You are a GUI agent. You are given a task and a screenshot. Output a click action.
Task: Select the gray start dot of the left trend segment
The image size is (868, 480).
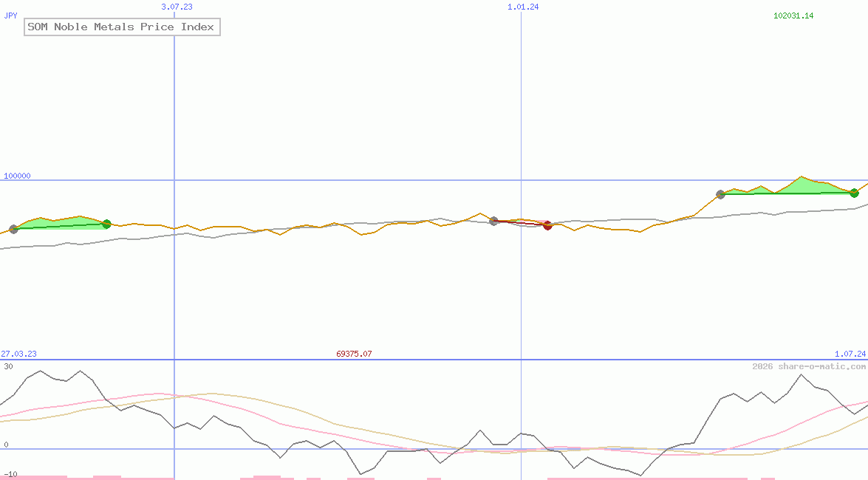coord(13,229)
